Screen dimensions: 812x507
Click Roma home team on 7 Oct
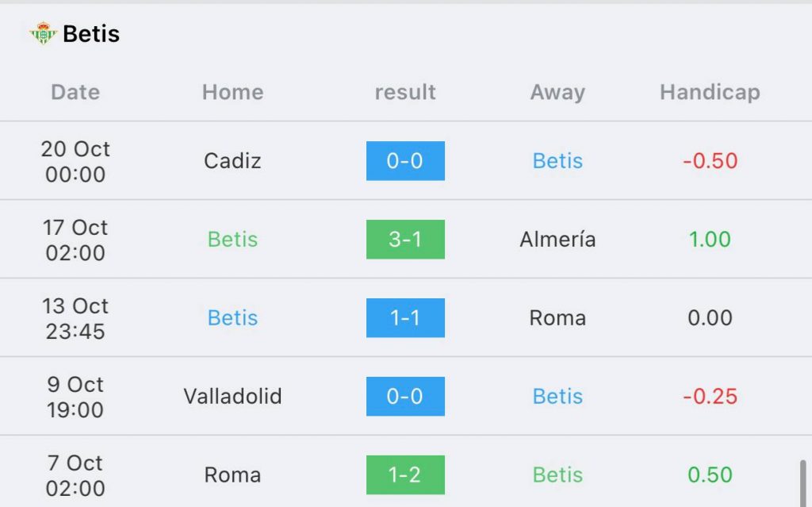[x=232, y=474]
